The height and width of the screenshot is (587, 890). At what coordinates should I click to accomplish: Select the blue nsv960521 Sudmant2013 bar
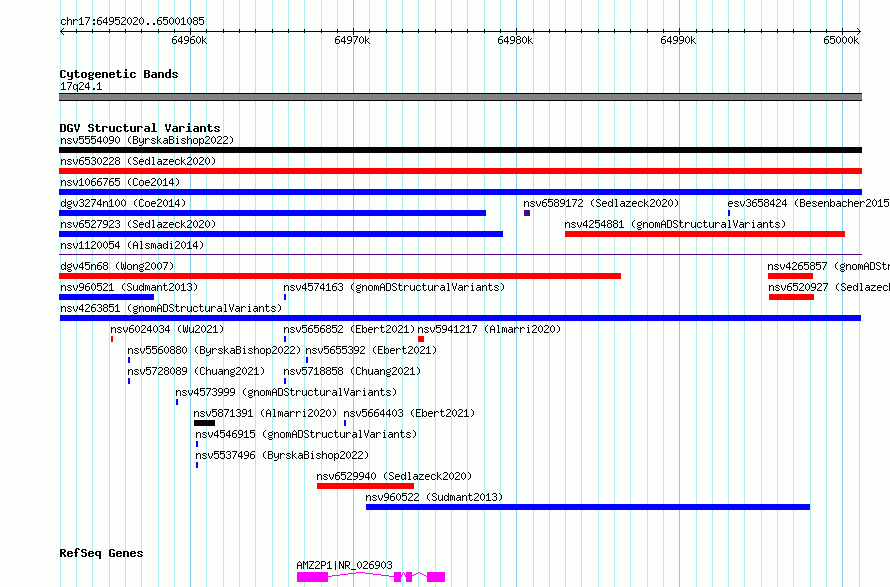pos(107,297)
